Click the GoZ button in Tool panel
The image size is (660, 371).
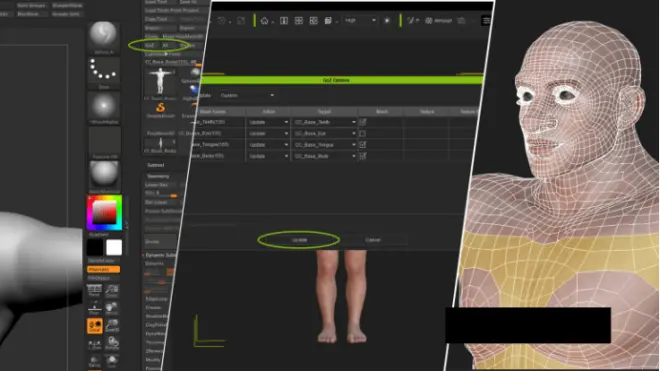pyautogui.click(x=149, y=45)
